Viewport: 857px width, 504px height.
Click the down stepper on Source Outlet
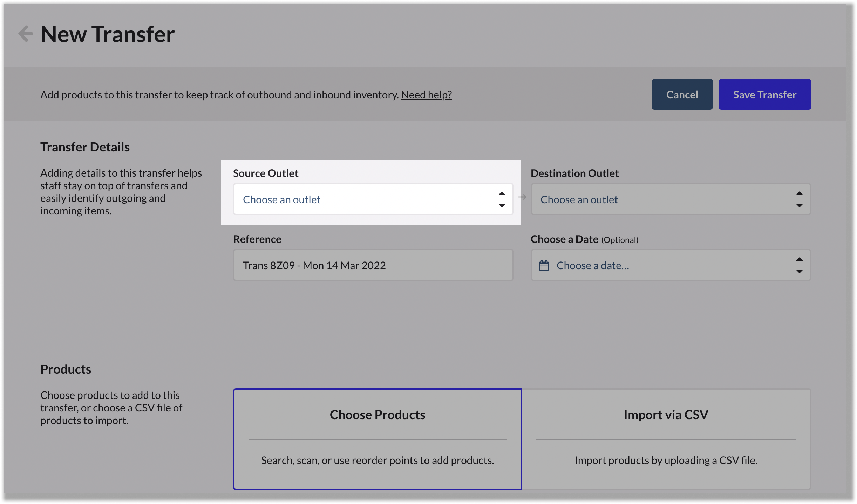coord(502,206)
